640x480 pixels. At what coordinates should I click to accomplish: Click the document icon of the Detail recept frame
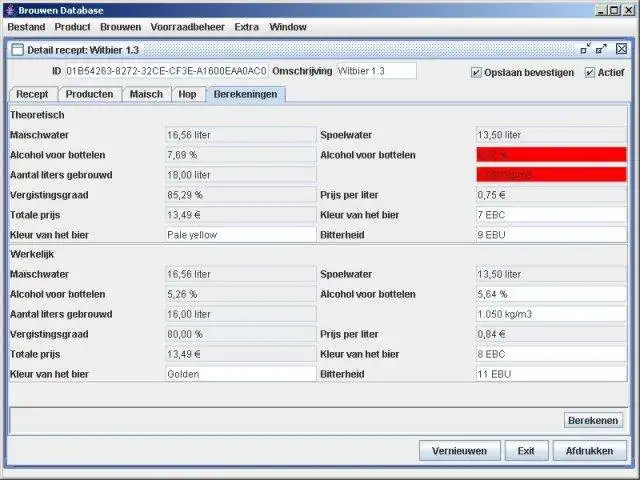coord(18,50)
